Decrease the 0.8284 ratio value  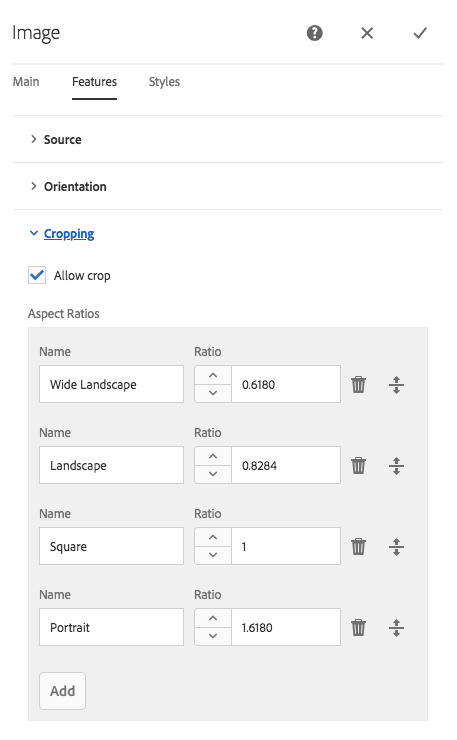[x=213, y=474]
